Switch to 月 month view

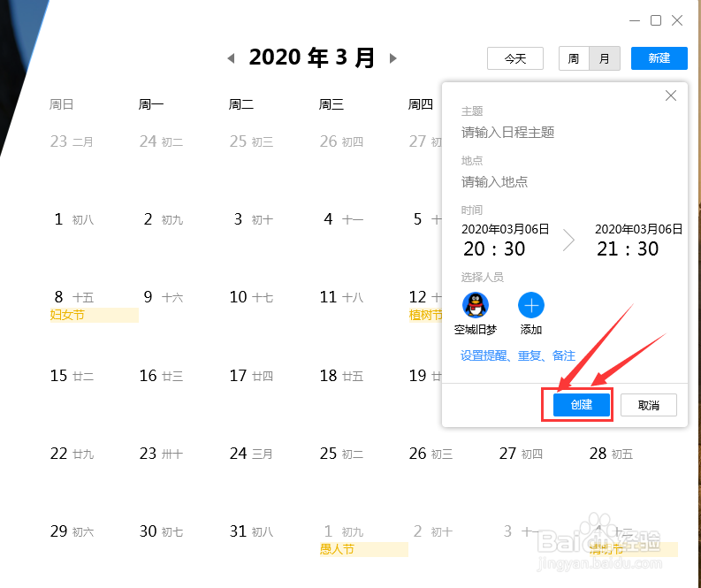[605, 58]
